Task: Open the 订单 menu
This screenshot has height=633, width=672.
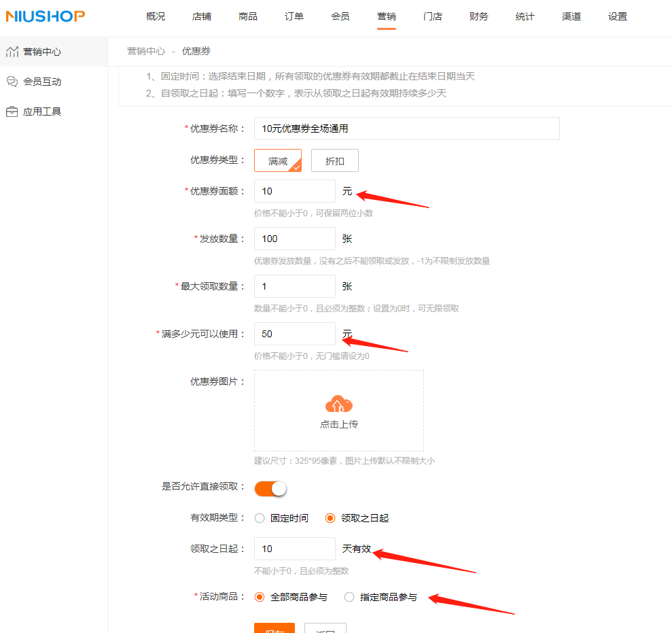Action: (x=294, y=16)
